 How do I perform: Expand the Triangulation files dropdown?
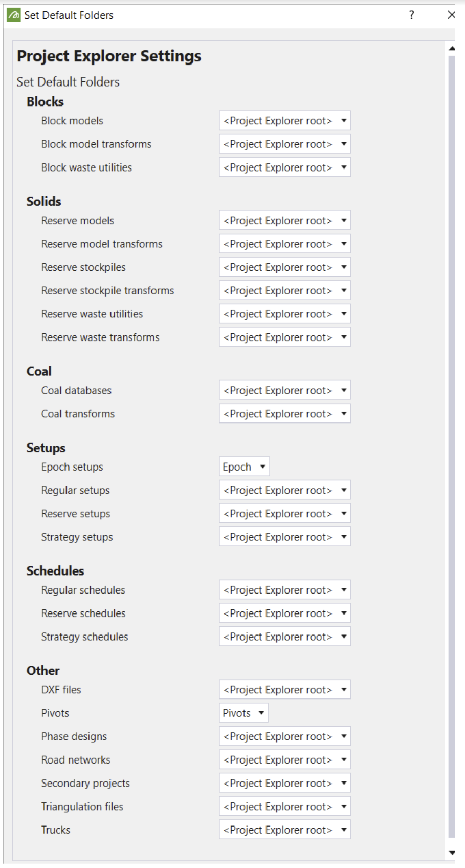tap(285, 807)
